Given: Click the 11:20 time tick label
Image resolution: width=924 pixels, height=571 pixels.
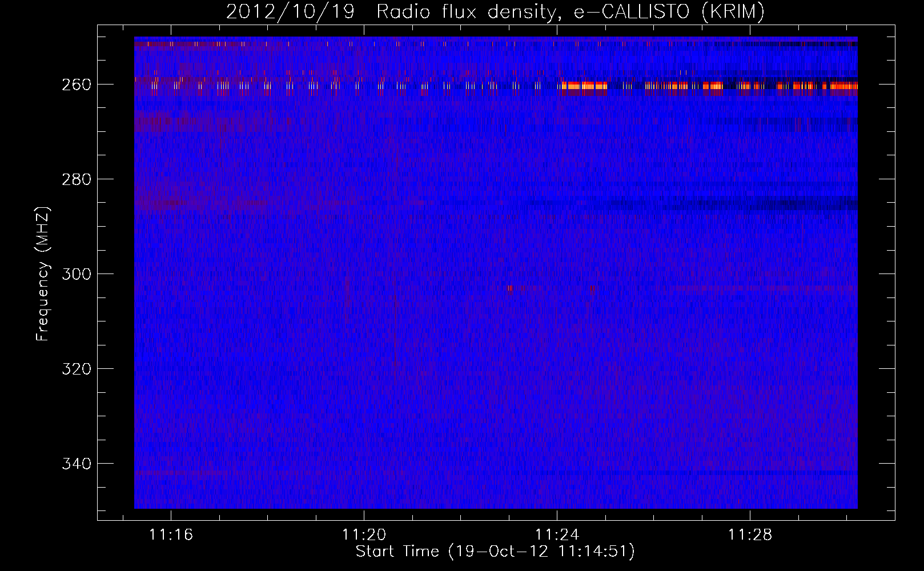Looking at the screenshot, I should (364, 535).
